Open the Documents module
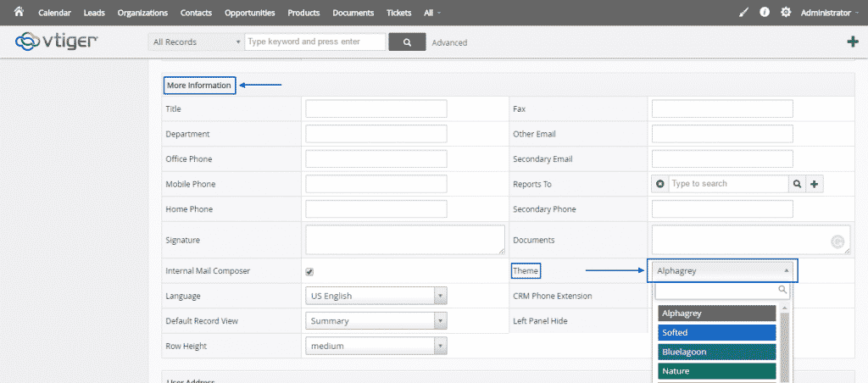 coord(353,13)
